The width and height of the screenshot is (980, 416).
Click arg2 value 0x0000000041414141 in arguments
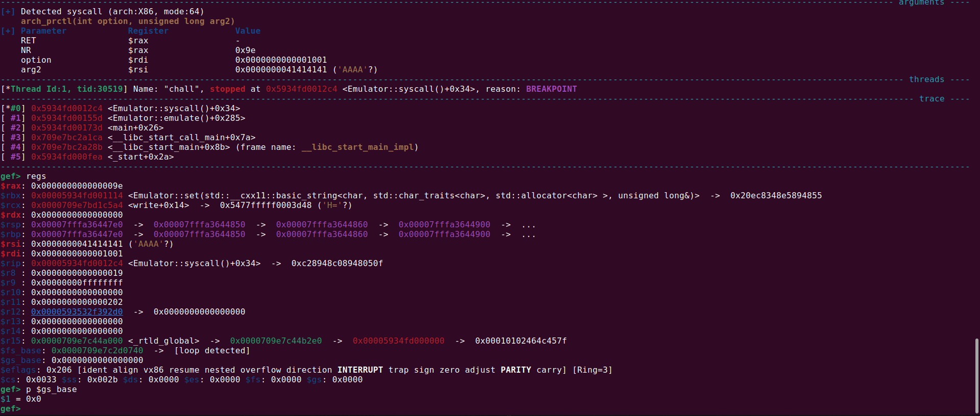point(281,69)
